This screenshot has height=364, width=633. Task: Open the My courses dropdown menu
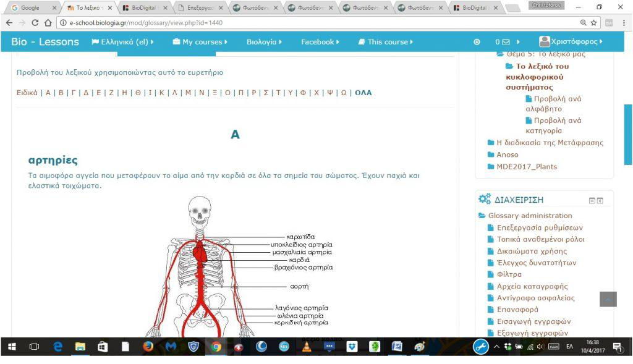[x=200, y=42]
